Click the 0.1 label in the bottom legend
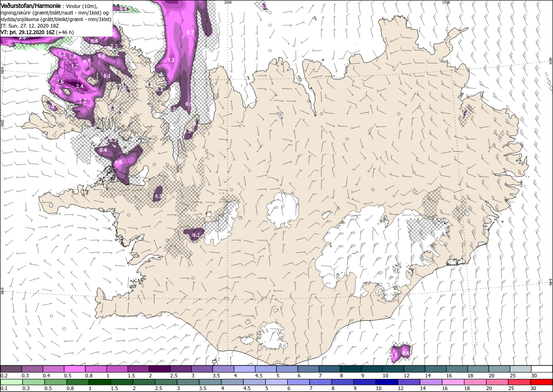The image size is (553, 392). click(4, 388)
